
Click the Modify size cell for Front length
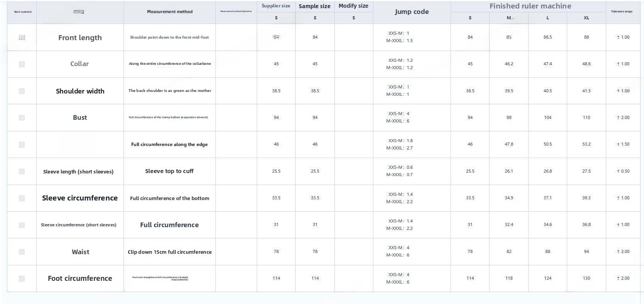[x=353, y=37]
